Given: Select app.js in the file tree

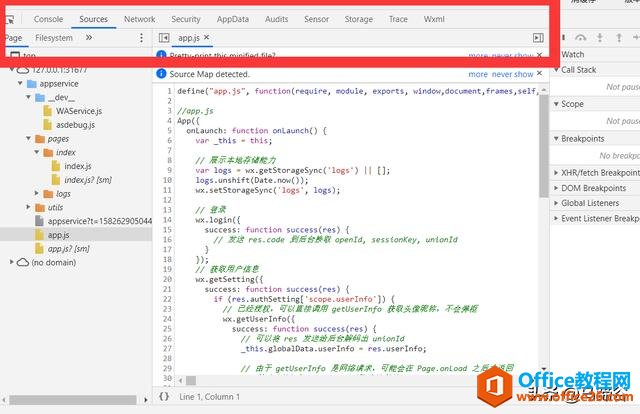Looking at the screenshot, I should point(58,235).
